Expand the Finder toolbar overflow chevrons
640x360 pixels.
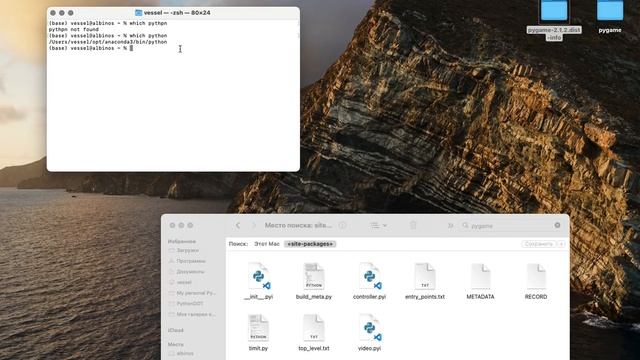click(450, 225)
